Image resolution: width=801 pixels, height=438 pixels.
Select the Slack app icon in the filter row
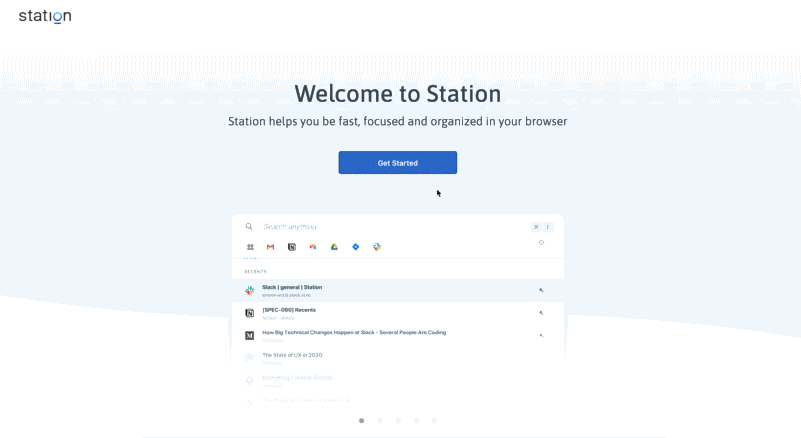[377, 247]
